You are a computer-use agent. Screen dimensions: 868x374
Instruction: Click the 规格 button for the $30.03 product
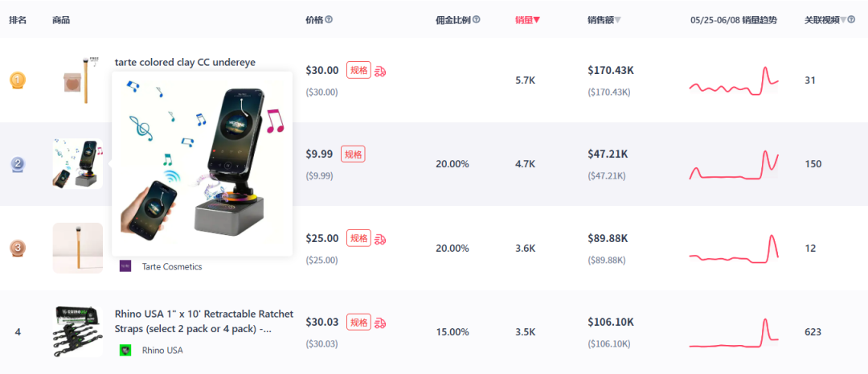point(358,323)
